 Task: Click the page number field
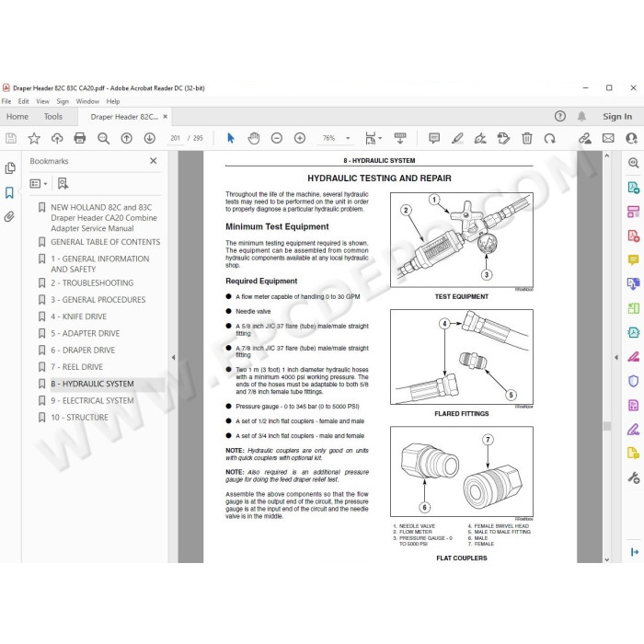click(176, 138)
